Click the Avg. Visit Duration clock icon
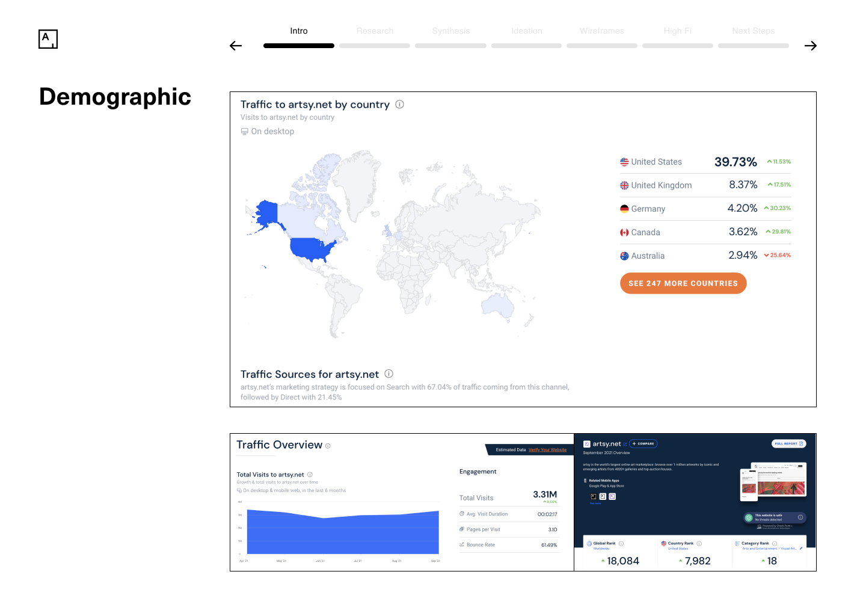Image resolution: width=866 pixels, height=616 pixels. [462, 514]
